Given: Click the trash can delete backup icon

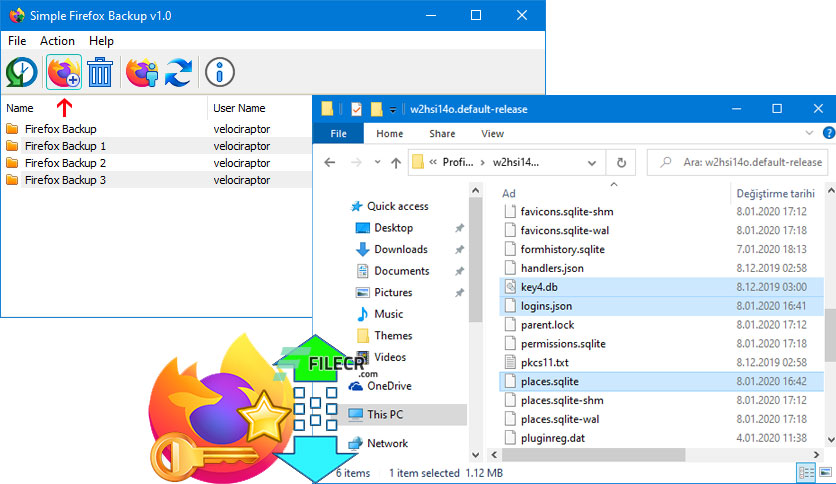Looking at the screenshot, I should (100, 72).
